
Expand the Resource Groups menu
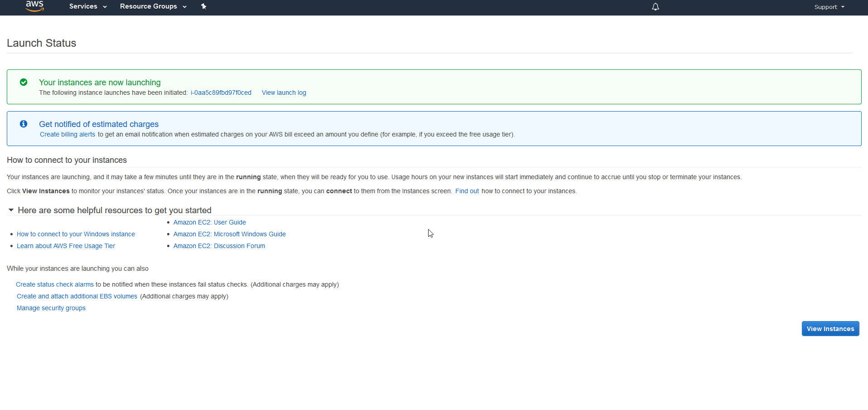point(153,6)
